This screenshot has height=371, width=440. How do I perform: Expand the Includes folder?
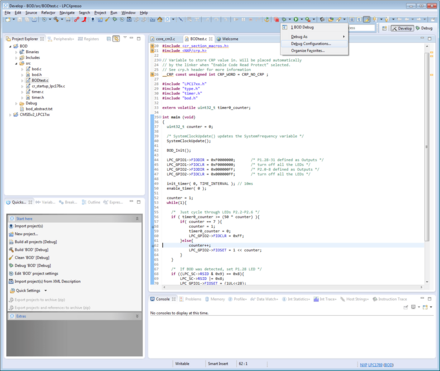16,58
